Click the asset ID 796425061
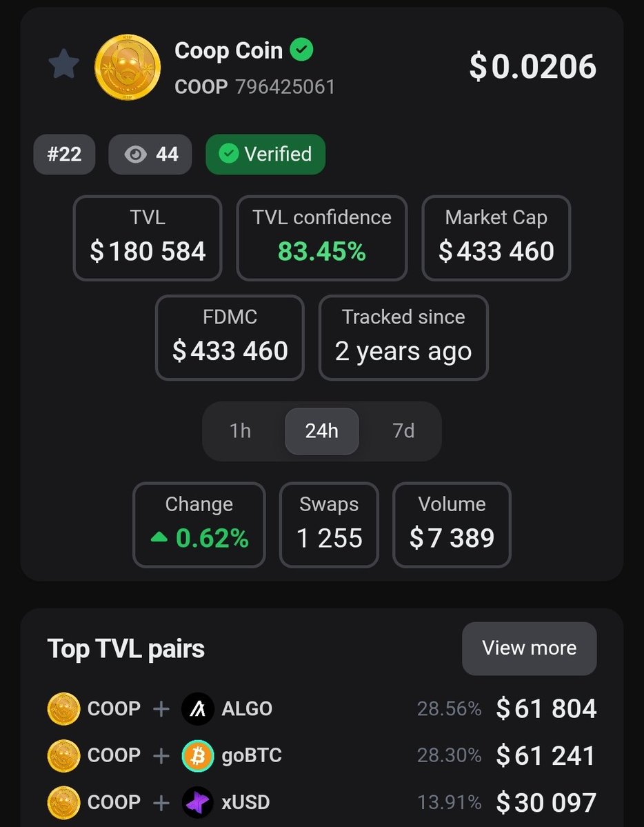644x827 pixels. point(285,87)
